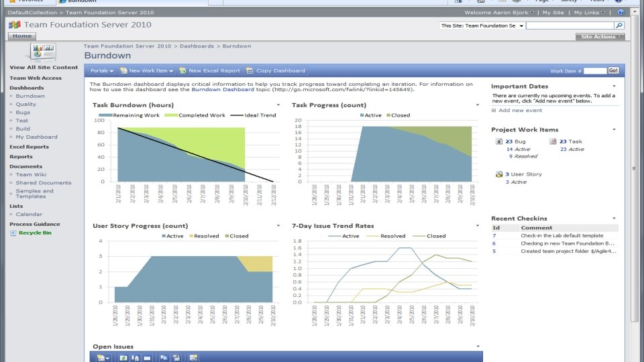644x362 pixels.
Task: Click the Go! button
Action: (613, 70)
